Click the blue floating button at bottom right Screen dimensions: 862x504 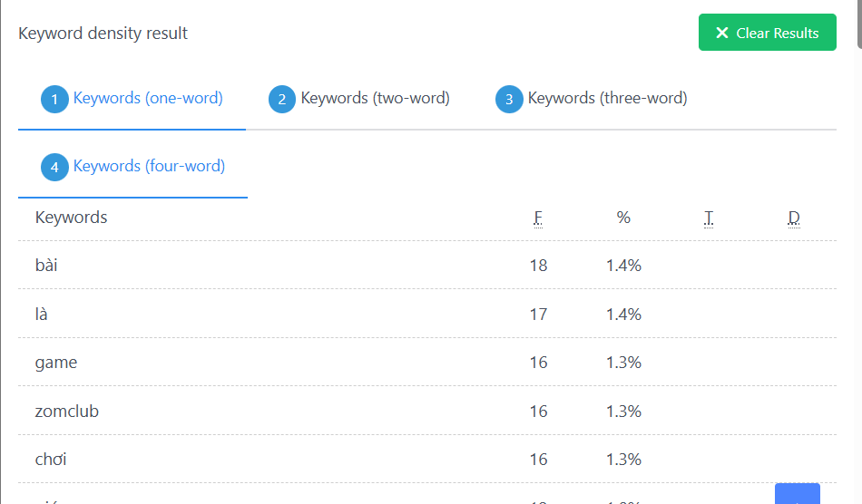pos(798,493)
